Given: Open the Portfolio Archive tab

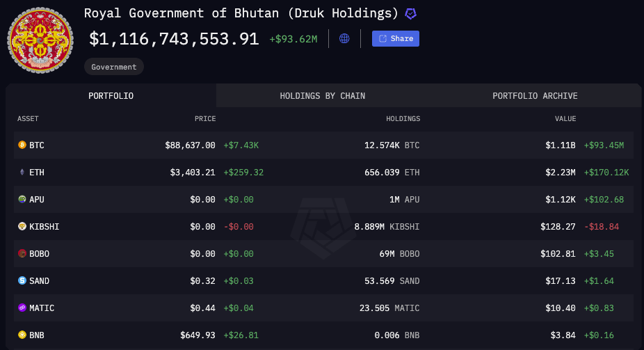Looking at the screenshot, I should (x=535, y=96).
